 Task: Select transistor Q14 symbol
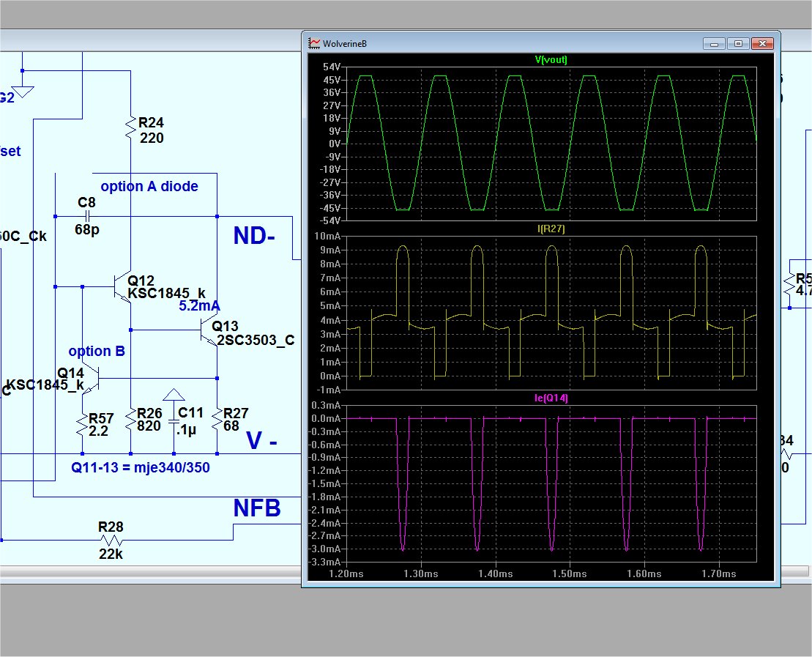91,379
